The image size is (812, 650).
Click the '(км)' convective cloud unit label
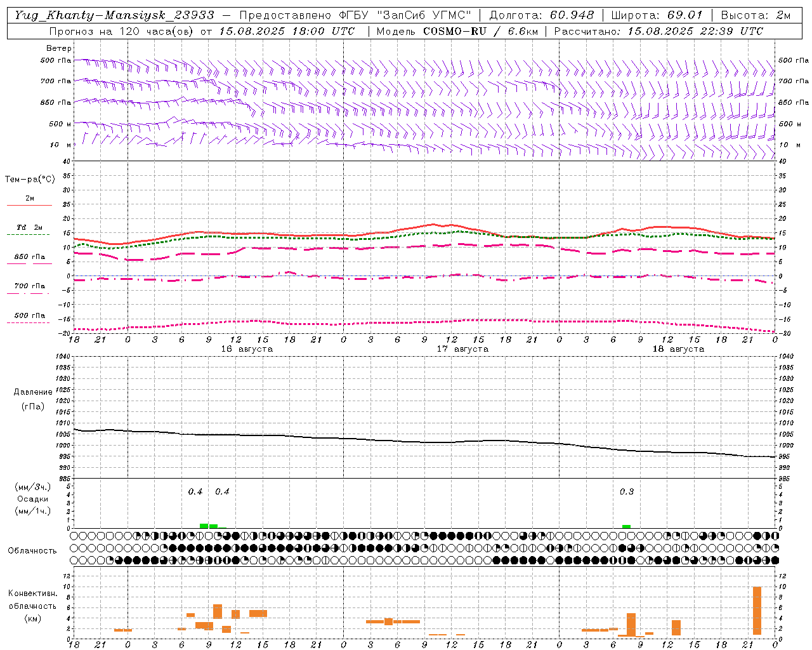click(32, 618)
